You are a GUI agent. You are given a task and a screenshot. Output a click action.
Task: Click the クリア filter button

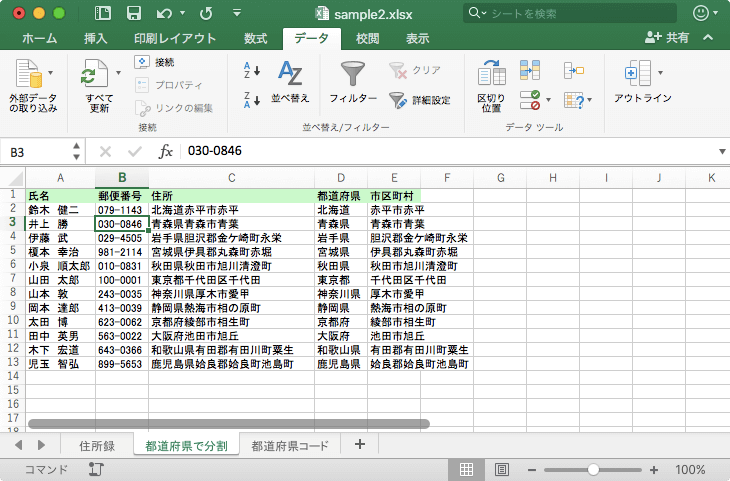coord(415,70)
